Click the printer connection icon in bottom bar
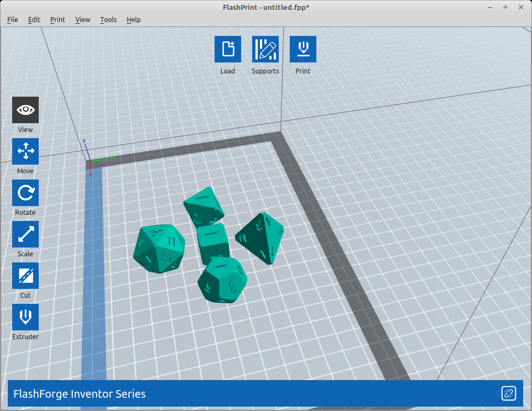The width and height of the screenshot is (532, 411). tap(508, 393)
